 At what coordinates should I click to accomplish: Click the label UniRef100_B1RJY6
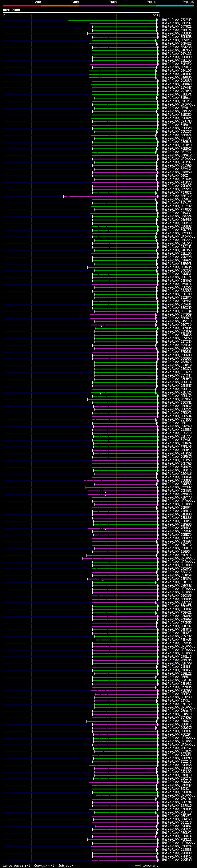point(176,101)
